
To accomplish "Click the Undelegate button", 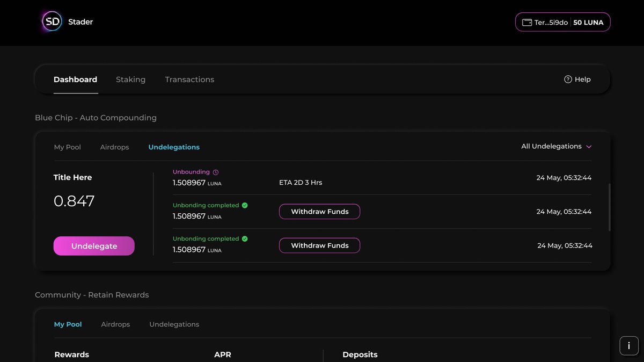I will coord(94,246).
